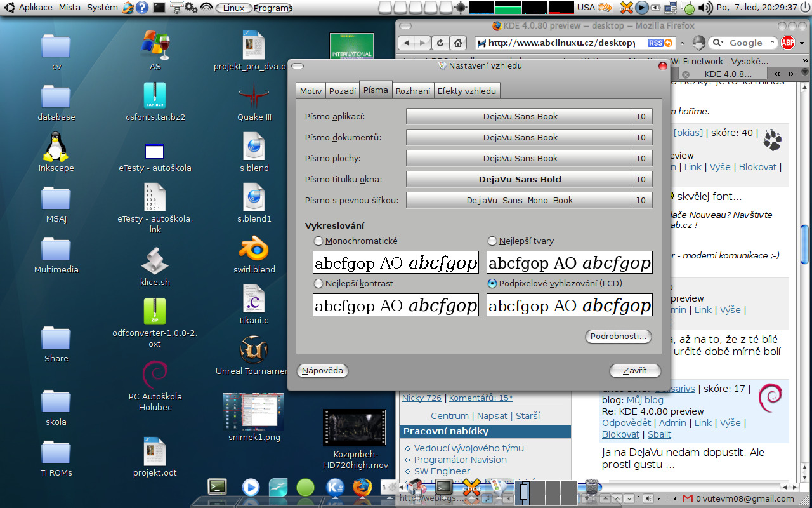Click the Linux panel button
This screenshot has height=508, width=812.
click(234, 8)
